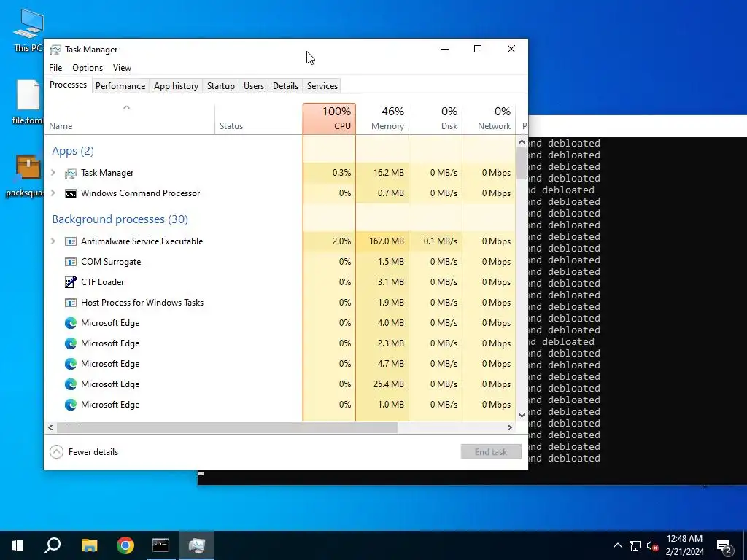Click the CTF Loader pen icon
The width and height of the screenshot is (747, 560).
click(x=71, y=282)
